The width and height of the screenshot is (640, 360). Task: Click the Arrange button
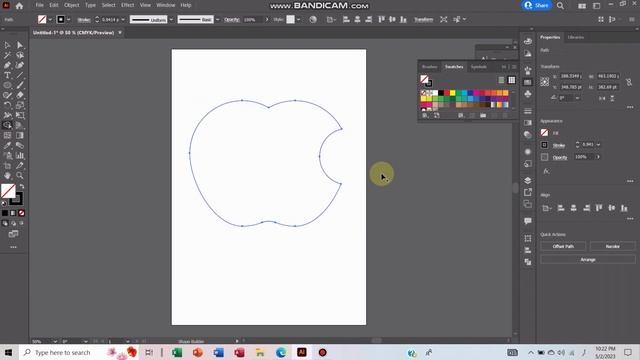tap(588, 260)
